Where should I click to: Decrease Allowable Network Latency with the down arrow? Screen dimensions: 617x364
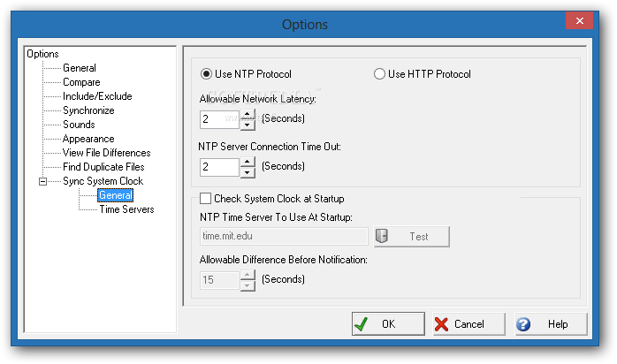pos(248,125)
